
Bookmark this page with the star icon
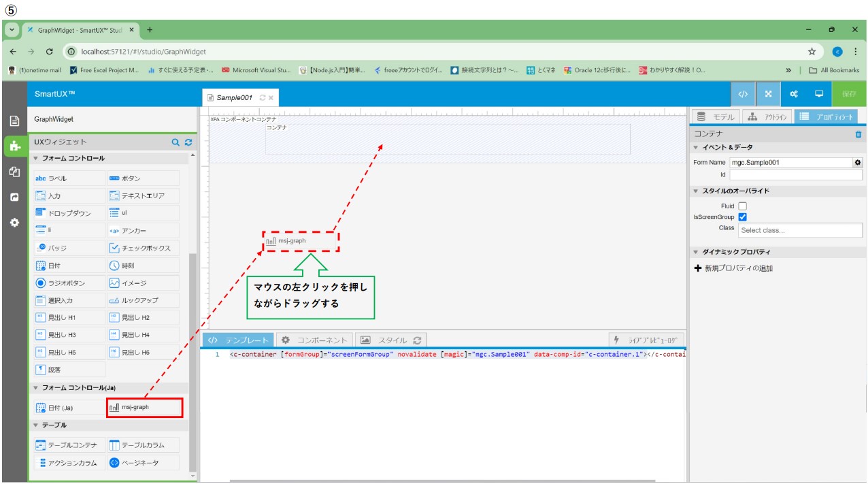coord(812,51)
